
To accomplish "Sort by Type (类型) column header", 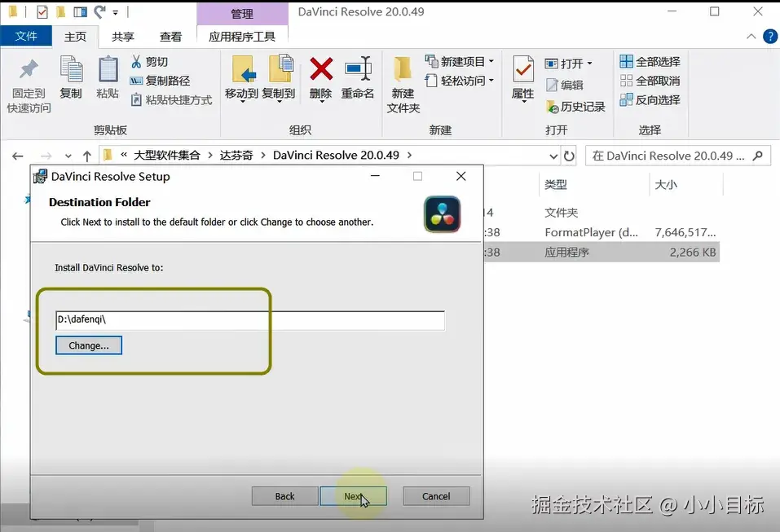I will 556,184.
